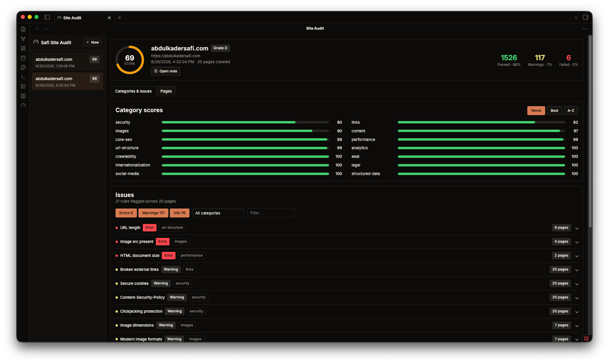The width and height of the screenshot is (609, 364).
Task: Click the Warning badge on Secure cookies
Action: click(161, 283)
